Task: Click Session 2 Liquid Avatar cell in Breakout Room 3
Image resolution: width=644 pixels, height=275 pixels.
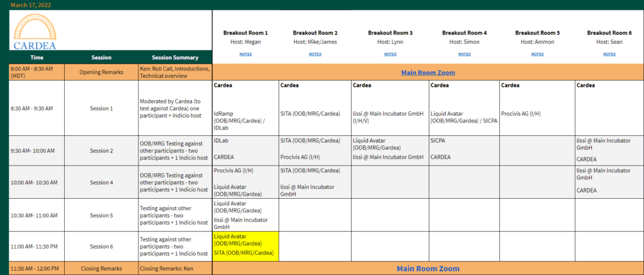Action: coord(390,151)
